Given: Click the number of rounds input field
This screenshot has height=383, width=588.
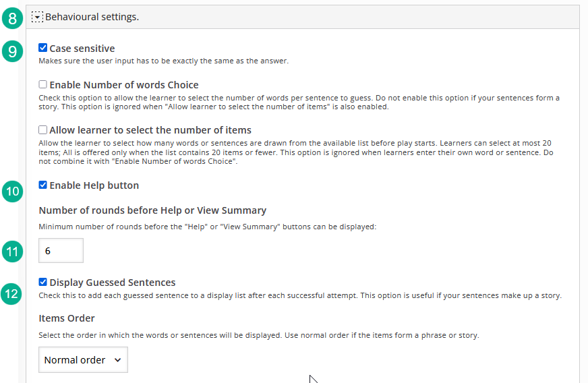Looking at the screenshot, I should click(x=61, y=251).
